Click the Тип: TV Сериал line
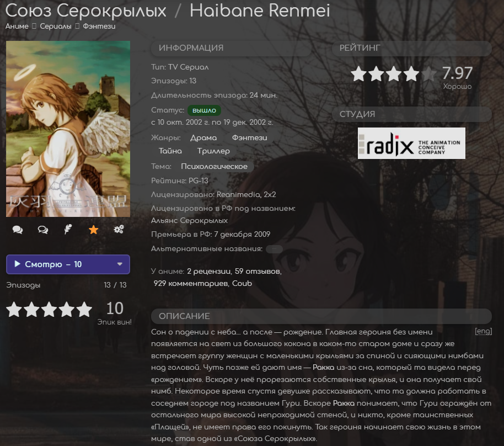Viewport: 504px width, 446px height. click(180, 67)
